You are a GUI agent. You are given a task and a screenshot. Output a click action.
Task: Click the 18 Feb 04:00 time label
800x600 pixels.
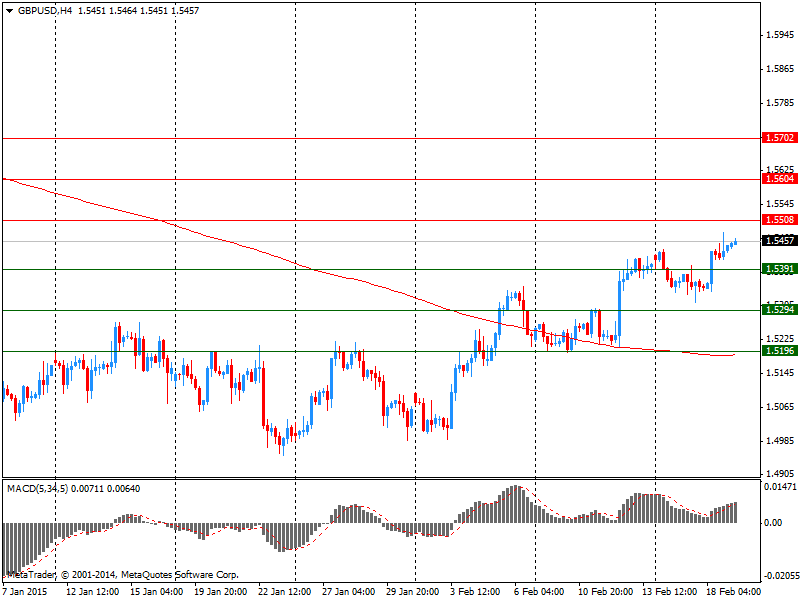[733, 592]
